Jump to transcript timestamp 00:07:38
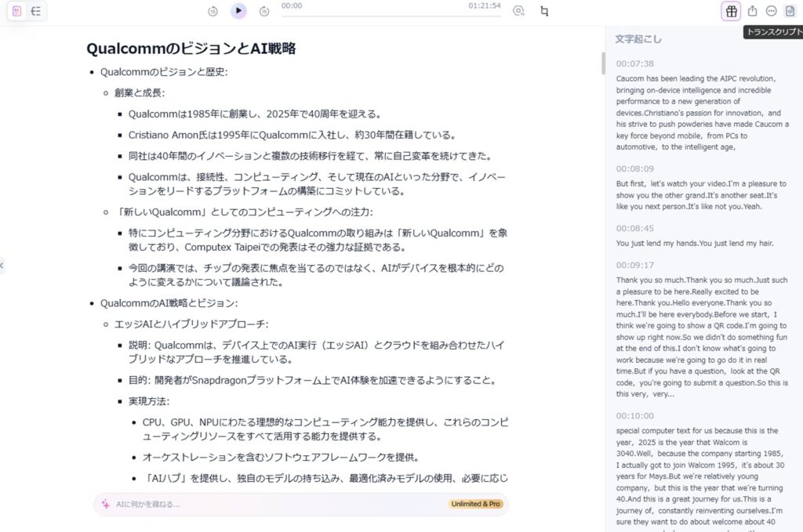Screen dimensions: 803x532 tap(635, 63)
